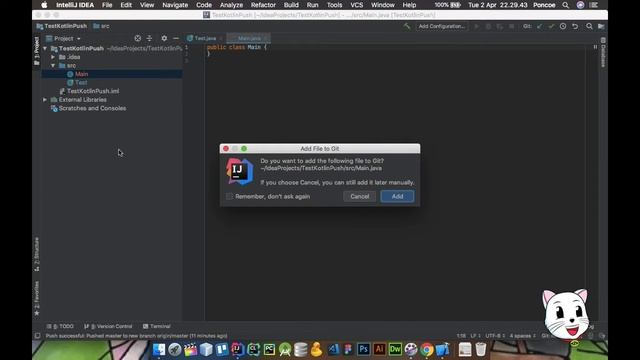This screenshot has height=360, width=640.
Task: Open the Database side tool window
Action: [x=603, y=51]
